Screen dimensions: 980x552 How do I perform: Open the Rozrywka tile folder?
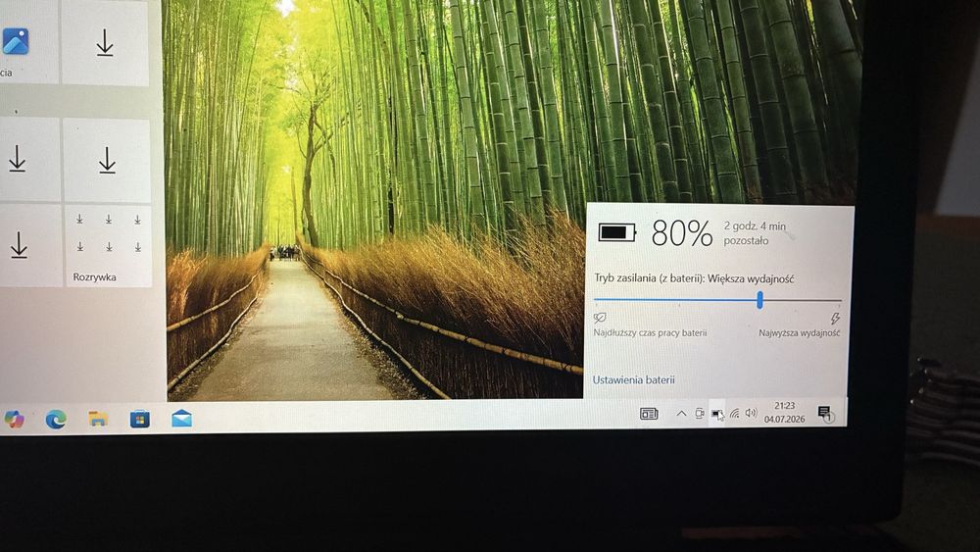tap(109, 246)
